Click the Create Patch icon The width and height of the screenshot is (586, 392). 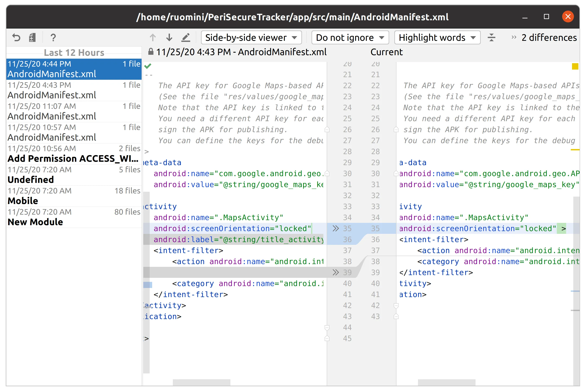coord(32,37)
